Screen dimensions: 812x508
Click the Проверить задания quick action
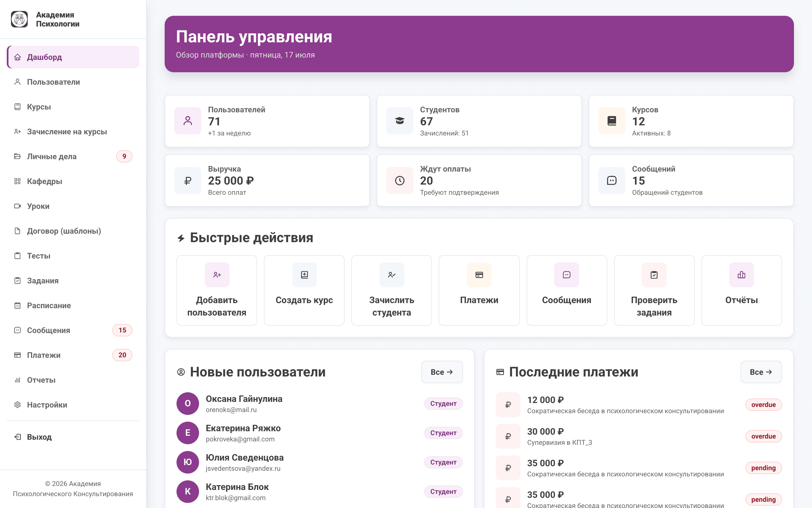[654, 290]
